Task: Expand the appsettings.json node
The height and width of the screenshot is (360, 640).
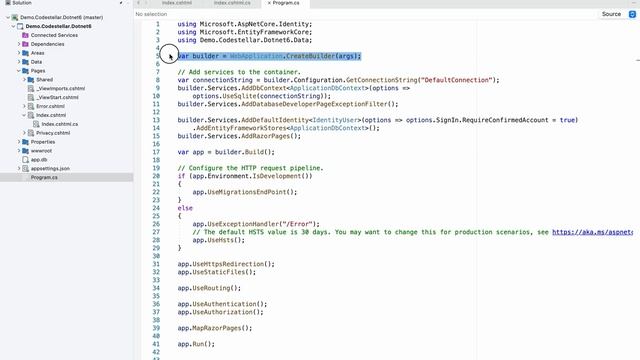Action: pos(19,169)
